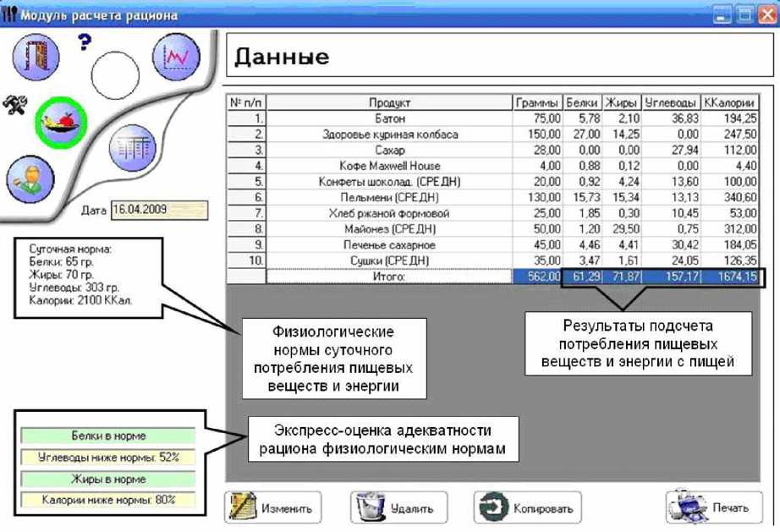Click the Печать print button
This screenshot has height=532, width=780.
point(714,507)
